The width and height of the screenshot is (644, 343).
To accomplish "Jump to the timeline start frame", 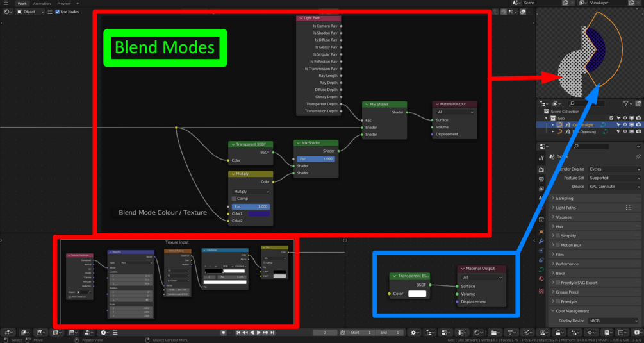I will point(238,333).
